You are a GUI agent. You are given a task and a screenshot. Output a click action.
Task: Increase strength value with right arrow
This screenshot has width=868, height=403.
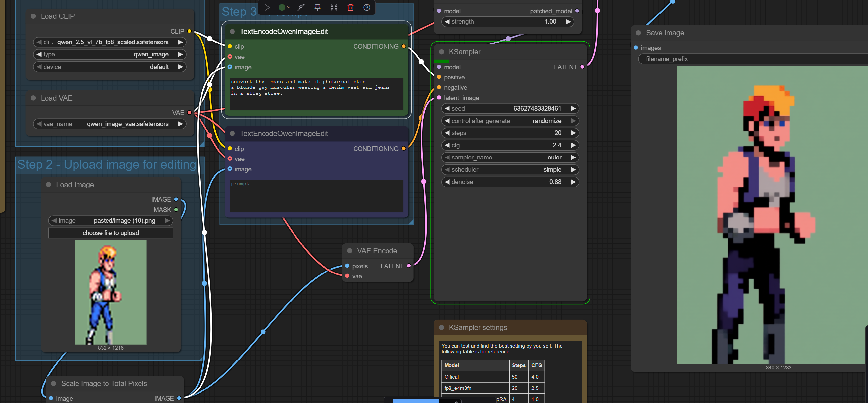pyautogui.click(x=568, y=21)
